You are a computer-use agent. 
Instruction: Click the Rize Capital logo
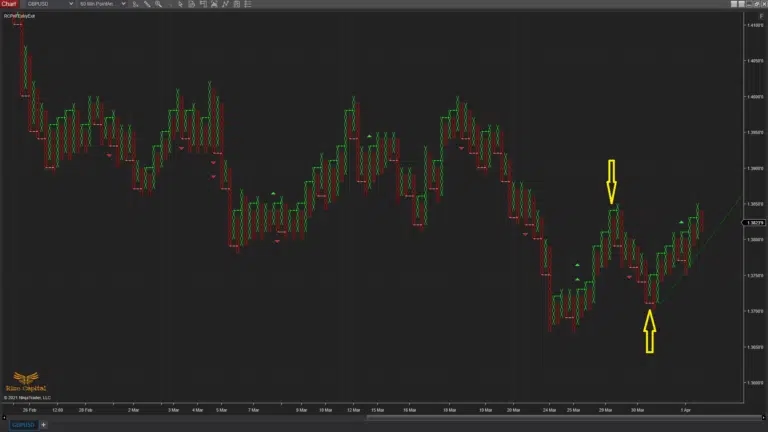pos(26,383)
